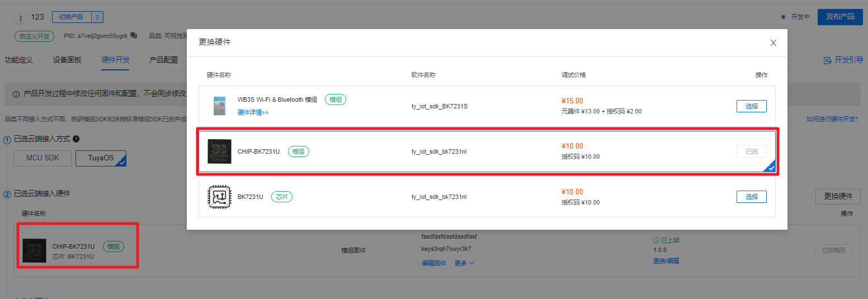Click help icon beside 已选云端接入方式
The width and height of the screenshot is (868, 299).
[x=76, y=139]
